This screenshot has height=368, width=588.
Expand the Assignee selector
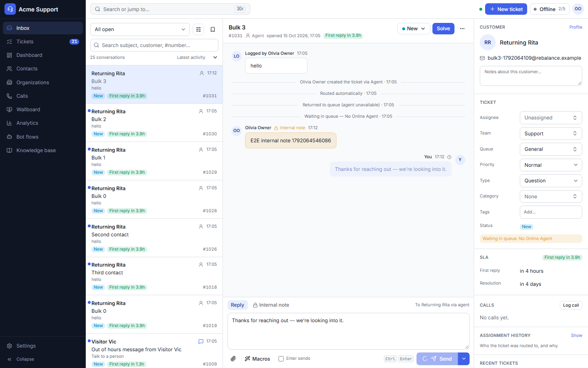pos(551,118)
